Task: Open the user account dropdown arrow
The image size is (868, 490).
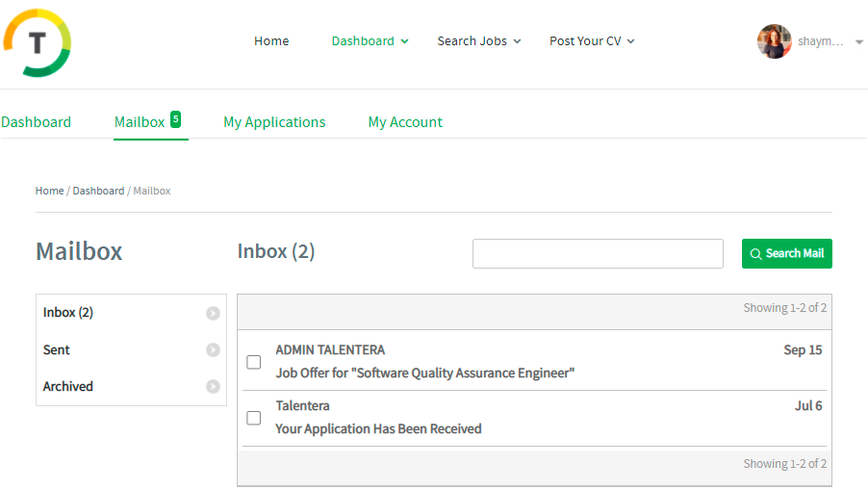Action: click(858, 42)
